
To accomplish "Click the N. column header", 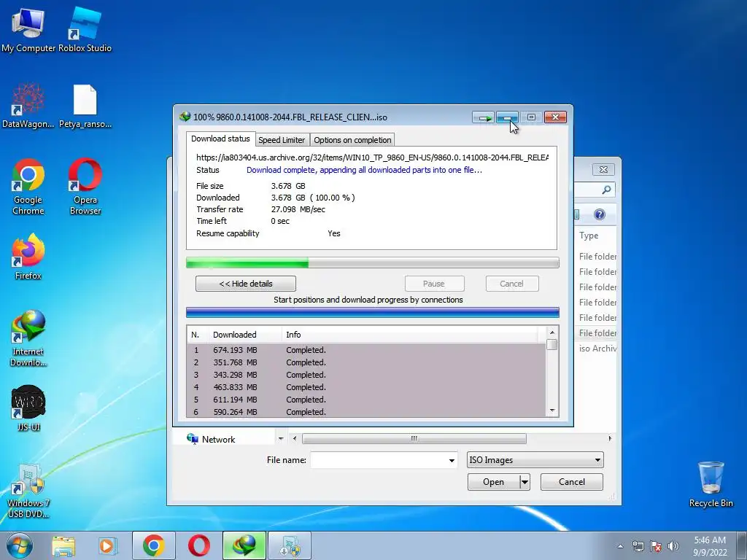I will (x=198, y=335).
